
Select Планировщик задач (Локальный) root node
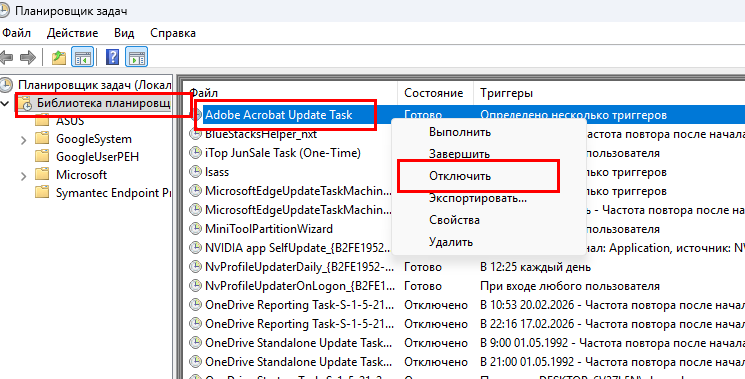94,85
